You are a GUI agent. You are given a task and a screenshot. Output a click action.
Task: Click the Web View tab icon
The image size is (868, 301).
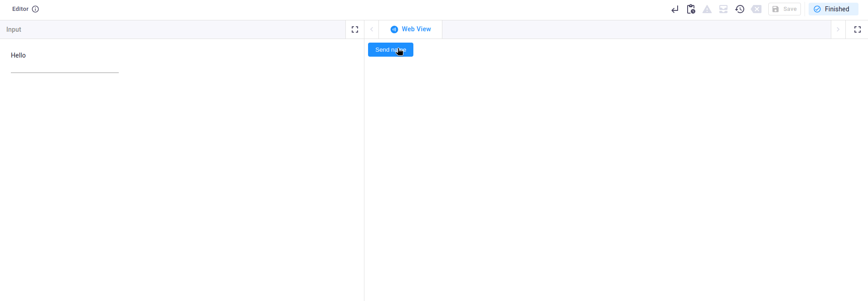pos(394,29)
